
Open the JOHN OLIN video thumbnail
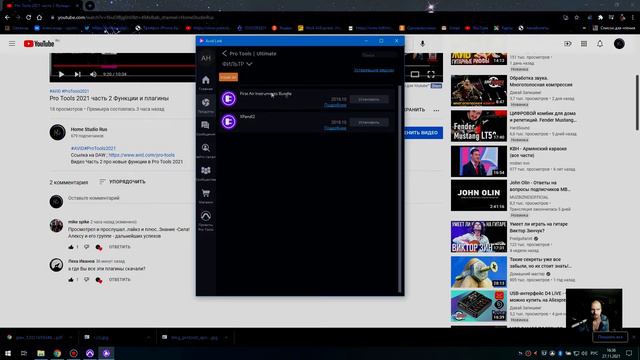479,196
